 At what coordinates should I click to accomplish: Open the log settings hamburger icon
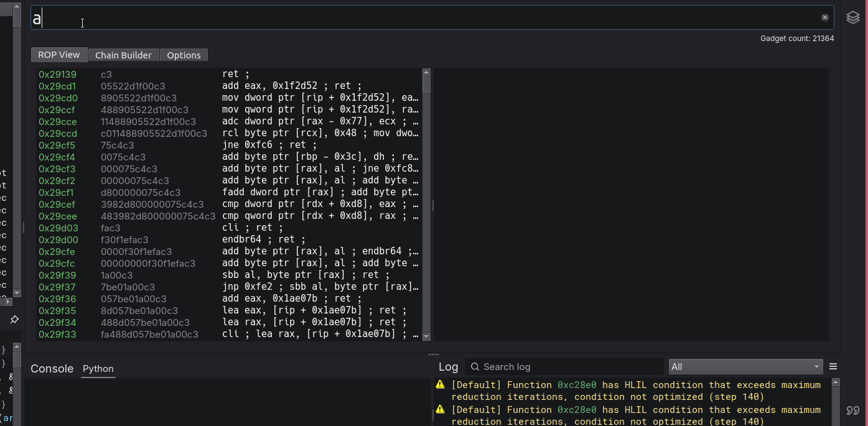coord(833,366)
